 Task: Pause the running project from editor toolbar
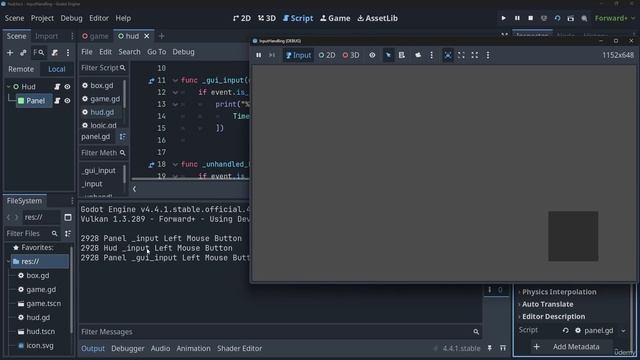click(x=517, y=18)
